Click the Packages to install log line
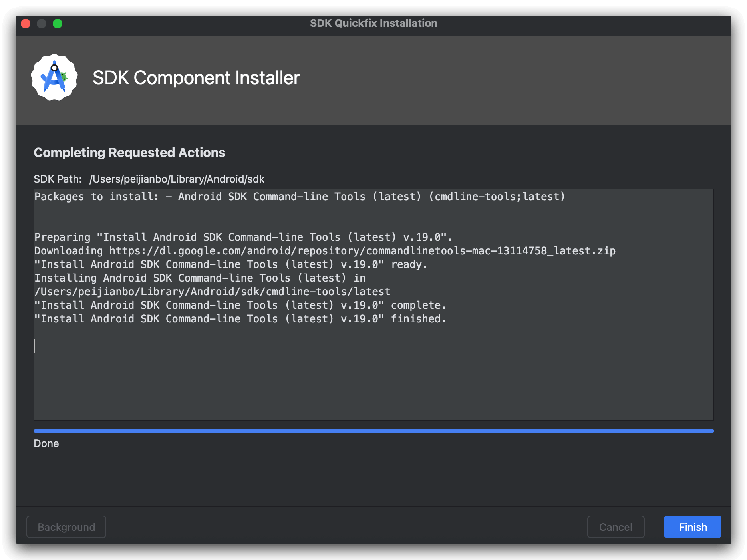The image size is (747, 560). [300, 197]
